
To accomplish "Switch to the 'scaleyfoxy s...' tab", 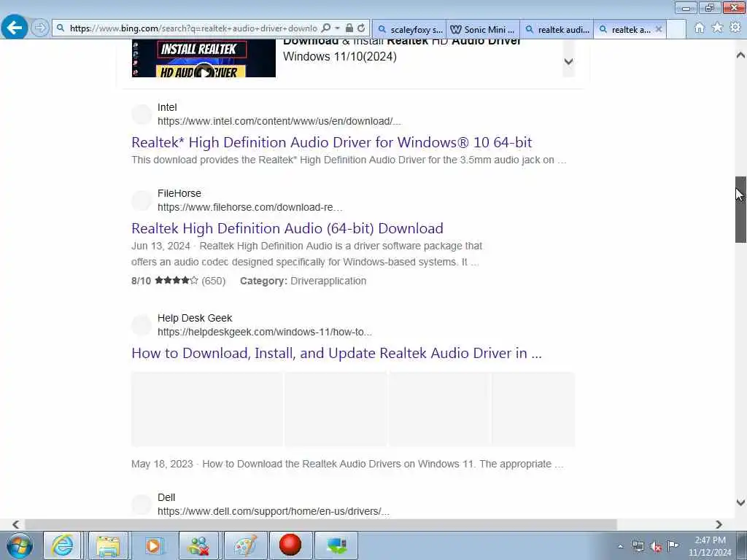I will pyautogui.click(x=410, y=29).
